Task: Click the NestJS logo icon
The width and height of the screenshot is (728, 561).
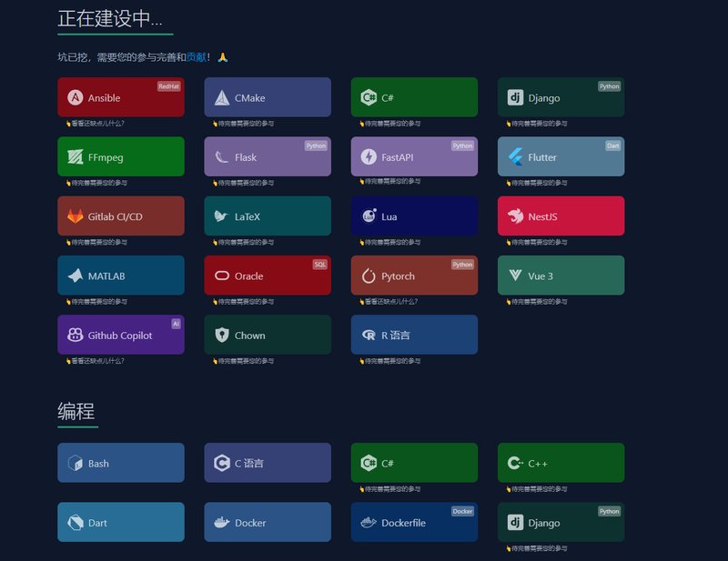Action: [515, 216]
